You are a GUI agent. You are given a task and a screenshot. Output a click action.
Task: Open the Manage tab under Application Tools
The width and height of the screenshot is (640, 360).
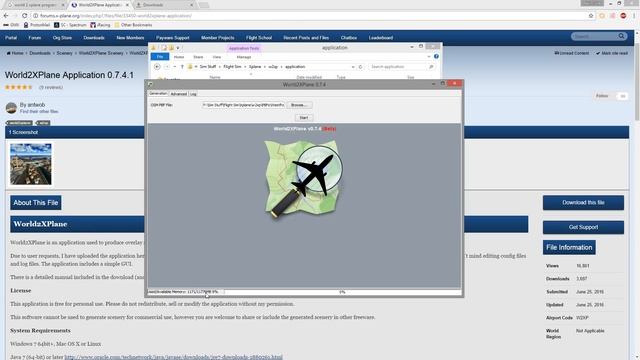[244, 57]
